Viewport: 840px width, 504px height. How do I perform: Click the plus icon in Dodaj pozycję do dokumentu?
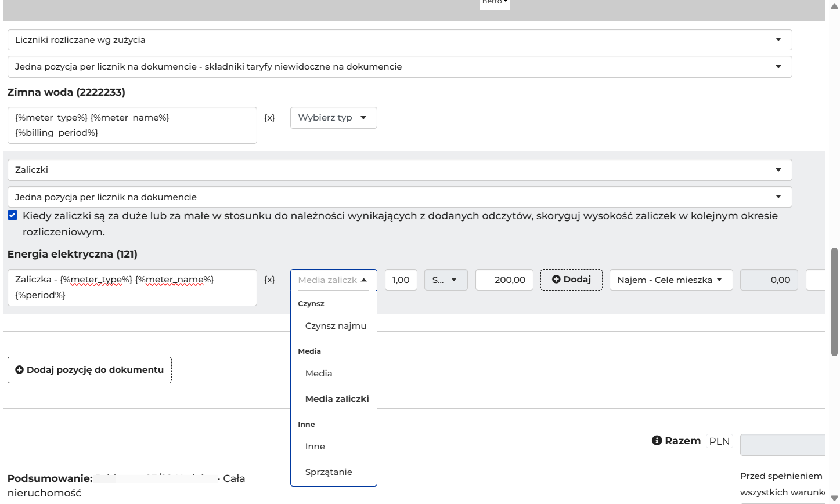tap(19, 370)
